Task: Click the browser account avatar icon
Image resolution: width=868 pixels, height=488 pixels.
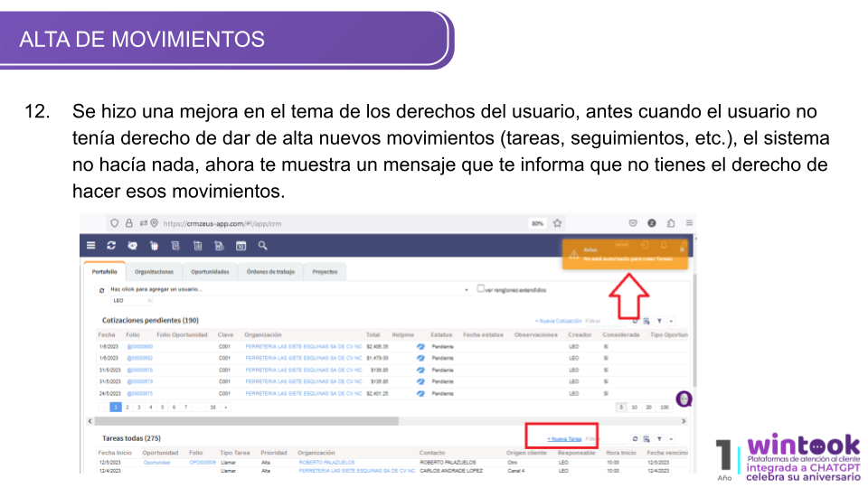Action: (x=652, y=223)
